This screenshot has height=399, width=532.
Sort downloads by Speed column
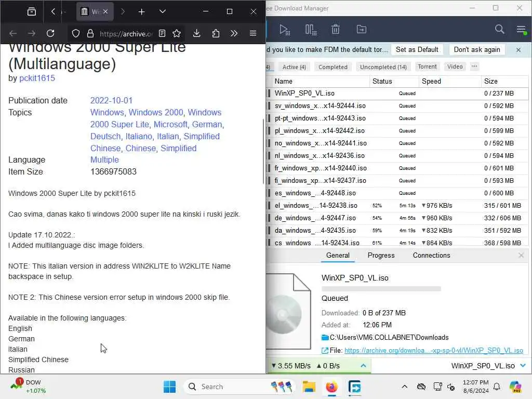pos(450,82)
